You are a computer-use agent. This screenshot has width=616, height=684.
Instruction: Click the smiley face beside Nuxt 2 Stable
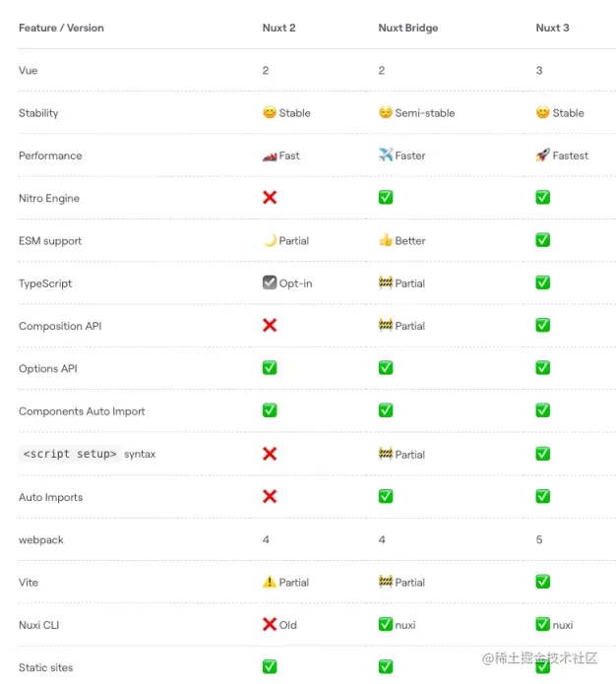click(270, 113)
